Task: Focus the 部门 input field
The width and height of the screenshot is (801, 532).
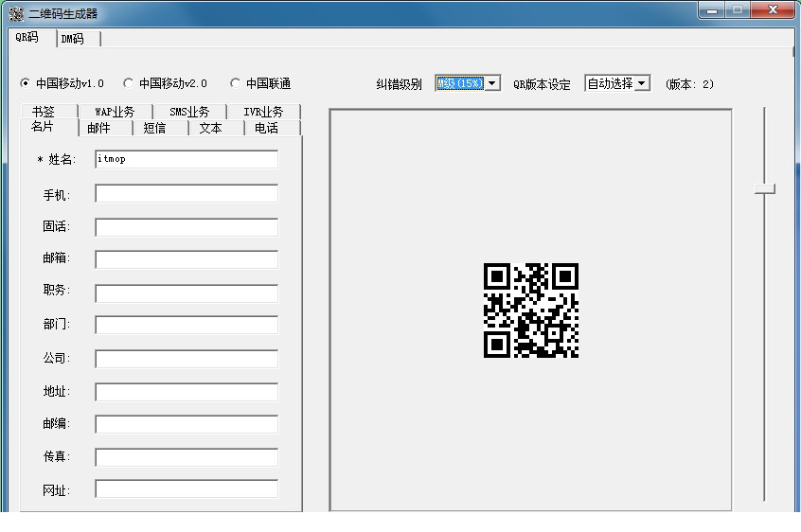Action: [187, 326]
